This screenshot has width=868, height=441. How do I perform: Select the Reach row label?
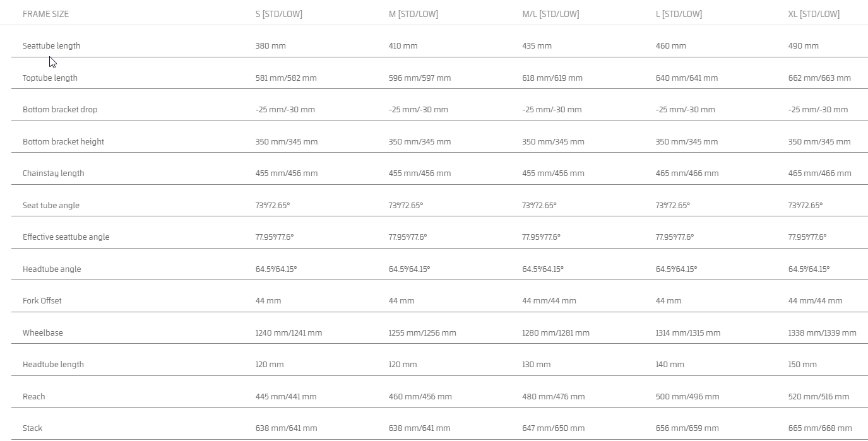(x=33, y=397)
